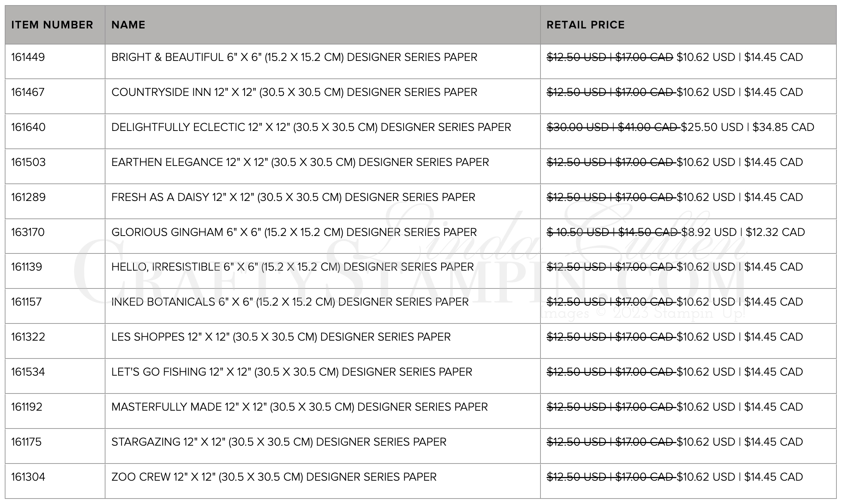This screenshot has height=504, width=843.
Task: Click the NAME column header
Action: point(128,25)
